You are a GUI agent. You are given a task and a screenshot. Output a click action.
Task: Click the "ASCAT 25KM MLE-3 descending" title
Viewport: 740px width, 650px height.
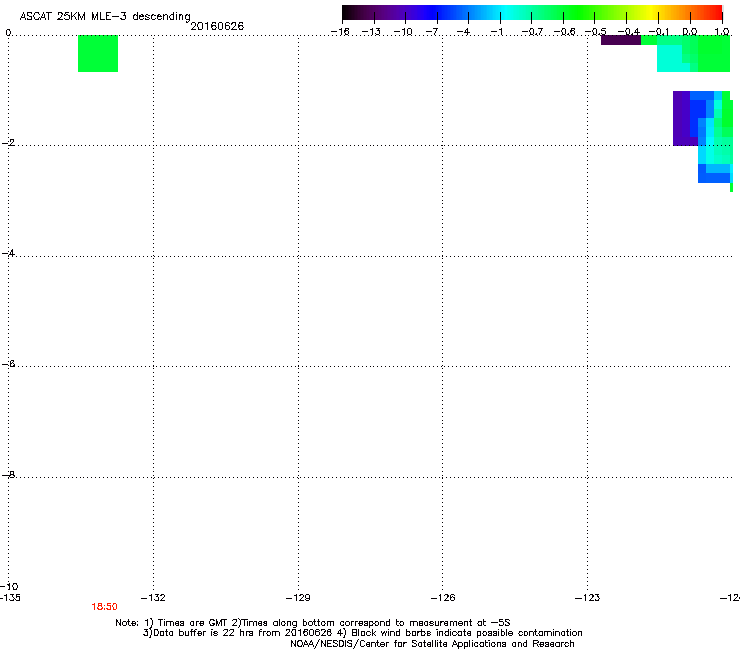pyautogui.click(x=105, y=16)
